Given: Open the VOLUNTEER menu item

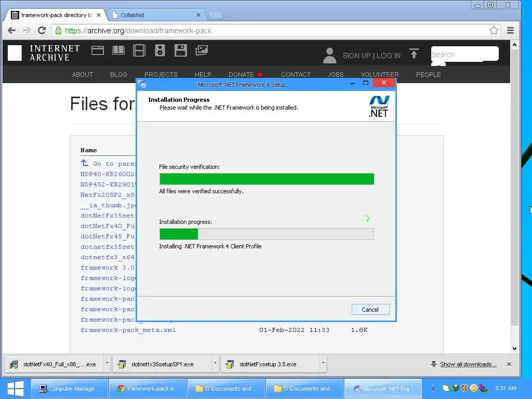Looking at the screenshot, I should coord(380,75).
